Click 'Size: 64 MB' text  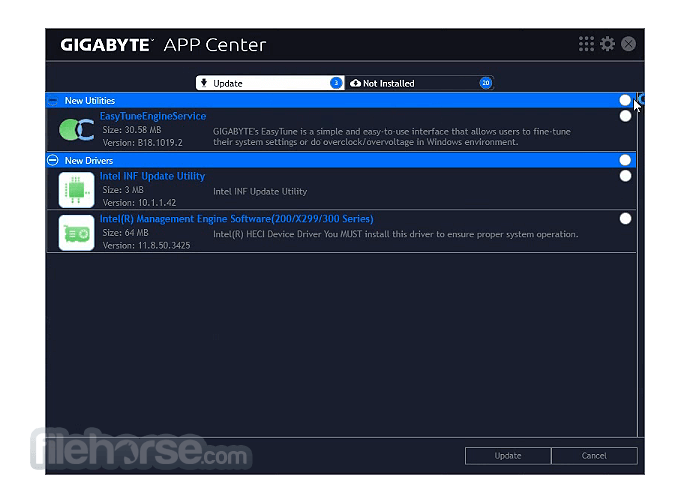125,233
